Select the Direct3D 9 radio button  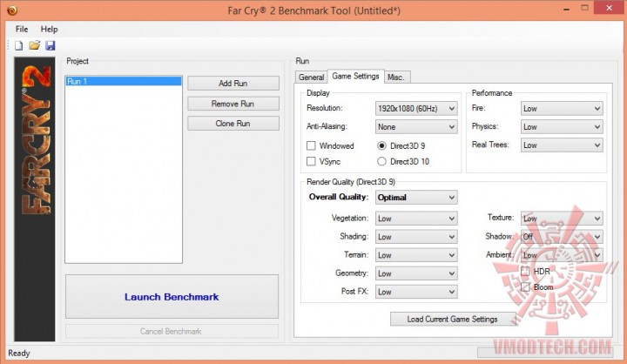381,145
